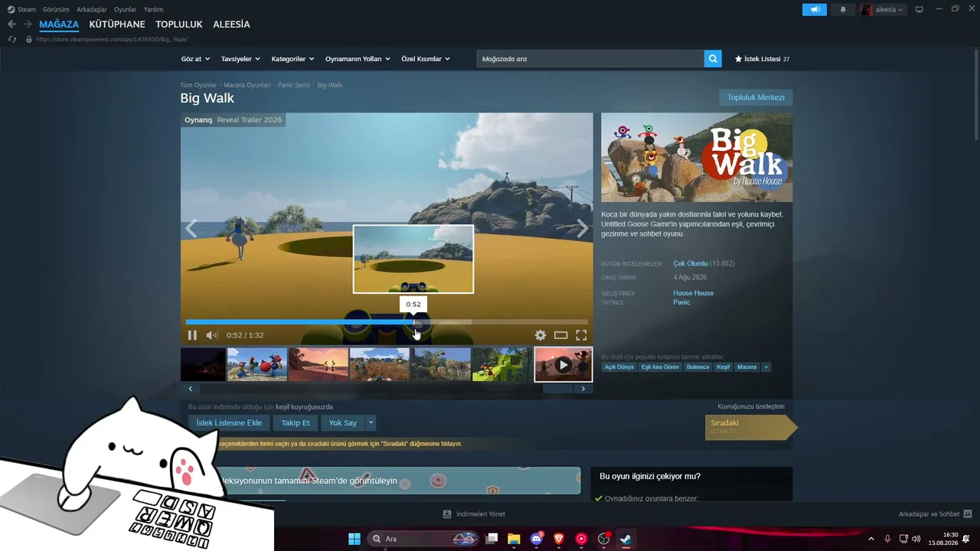980x551 pixels.
Task: Click the store search magnifier button
Action: [713, 59]
